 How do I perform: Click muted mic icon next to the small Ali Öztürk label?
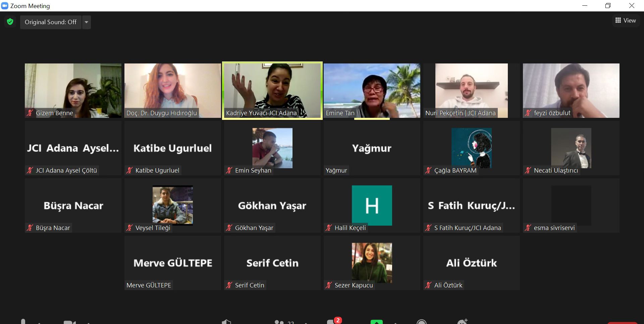click(428, 285)
